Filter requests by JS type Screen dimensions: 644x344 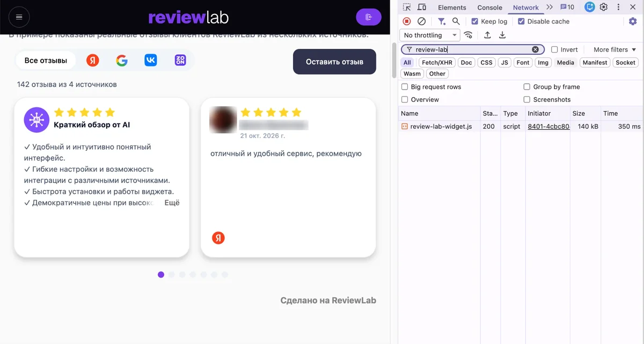[504, 63]
